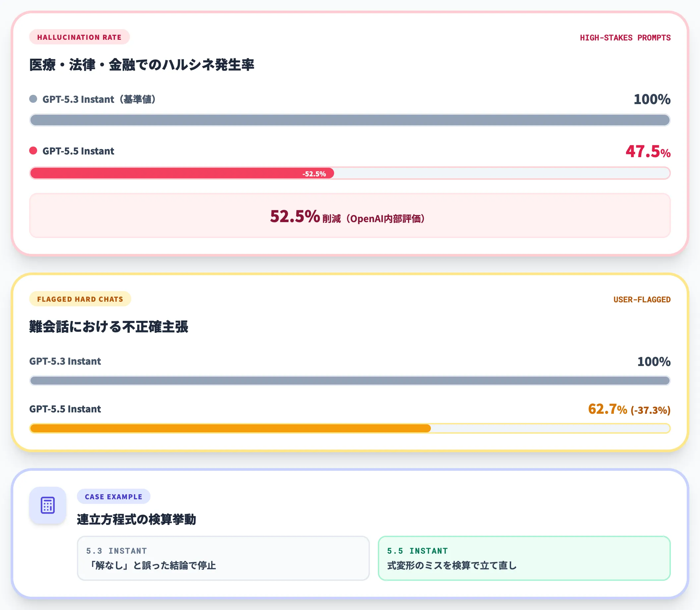This screenshot has width=700, height=610.
Task: Click the HIGH-STAKES PROMPTS label
Action: tap(625, 37)
